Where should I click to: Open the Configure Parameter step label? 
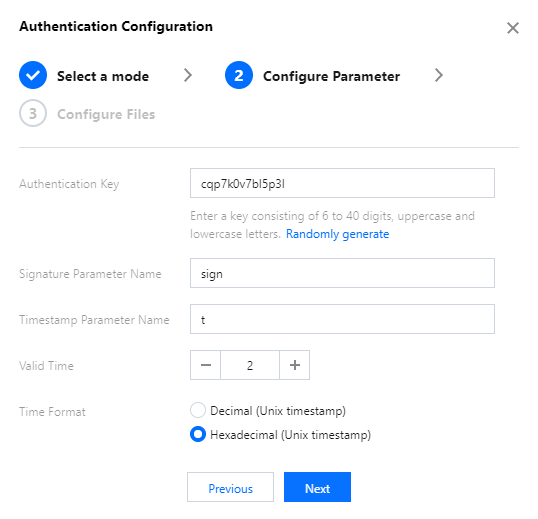tap(331, 76)
